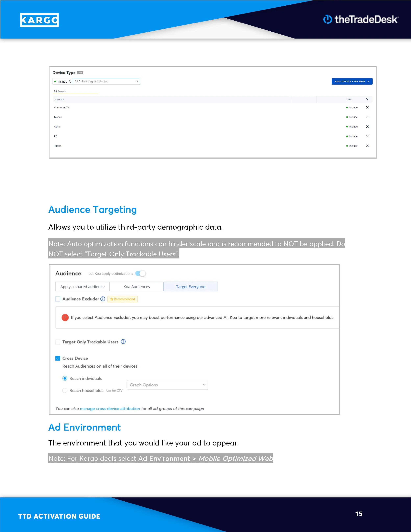Check the Audience Excluder checkbox
411x532 pixels.
[x=58, y=299]
